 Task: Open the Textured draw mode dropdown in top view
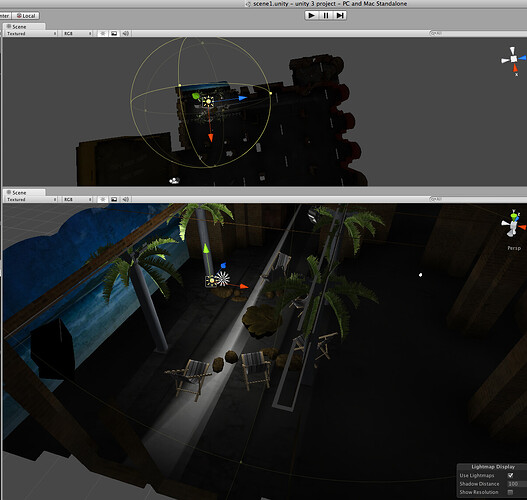tap(31, 34)
